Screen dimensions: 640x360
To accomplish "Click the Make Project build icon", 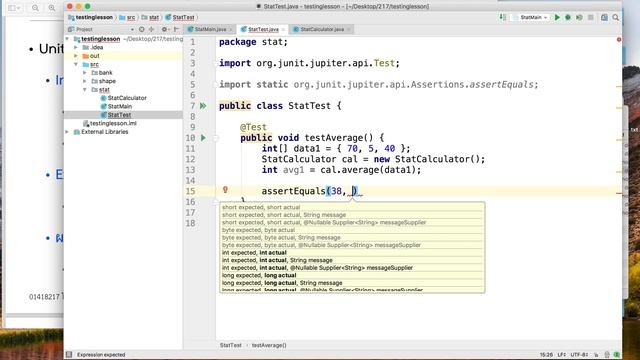I will [503, 17].
